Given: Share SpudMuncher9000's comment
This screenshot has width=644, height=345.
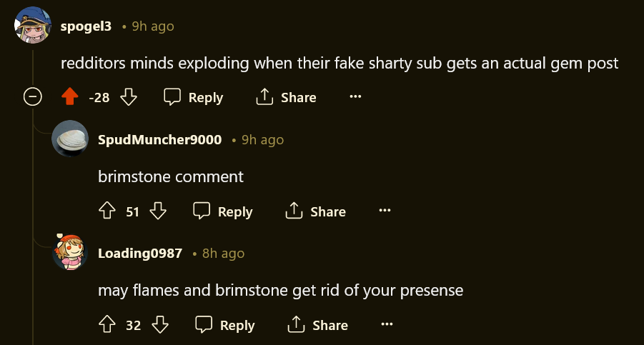Looking at the screenshot, I should (315, 211).
